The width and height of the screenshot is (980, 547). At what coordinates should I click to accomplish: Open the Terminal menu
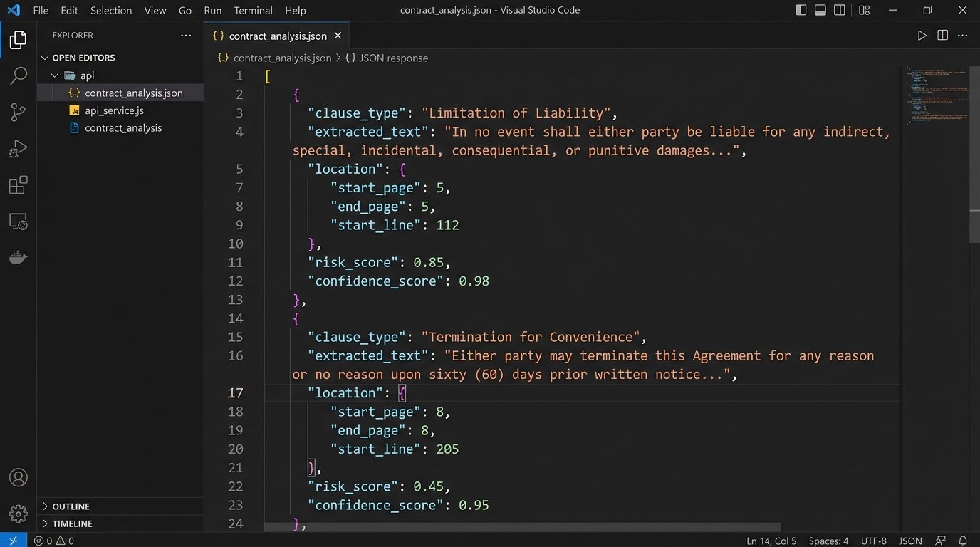click(x=253, y=10)
